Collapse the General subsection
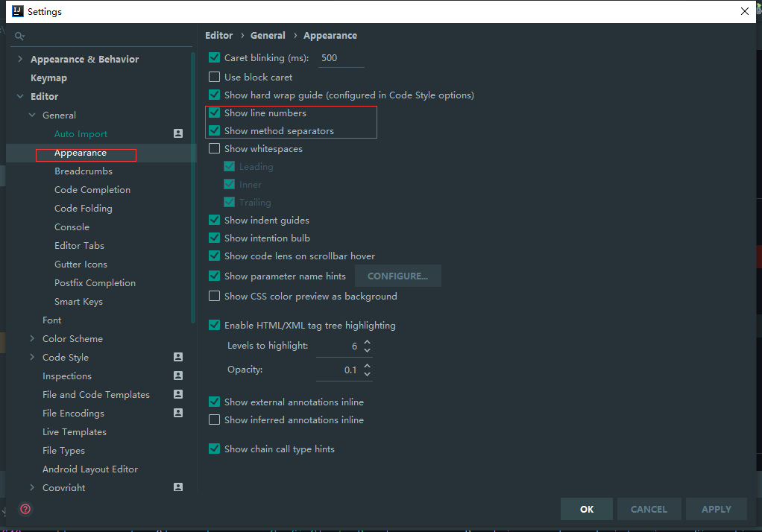The image size is (762, 532). click(x=32, y=115)
